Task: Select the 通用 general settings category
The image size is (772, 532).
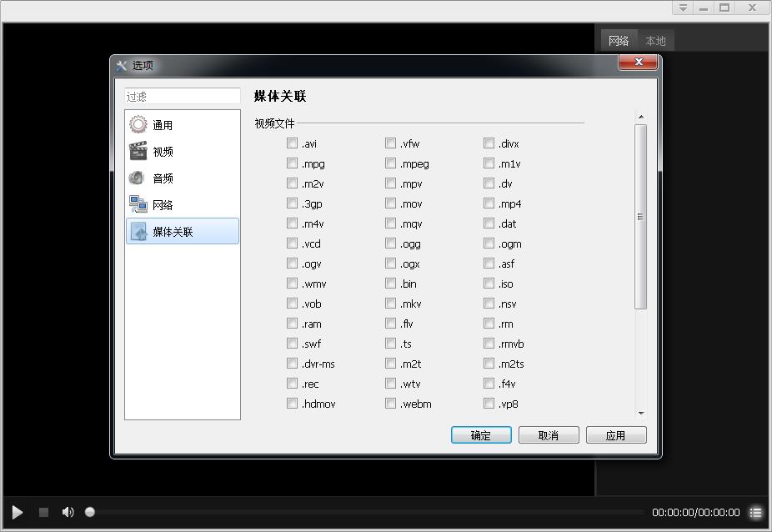Action: (x=183, y=124)
